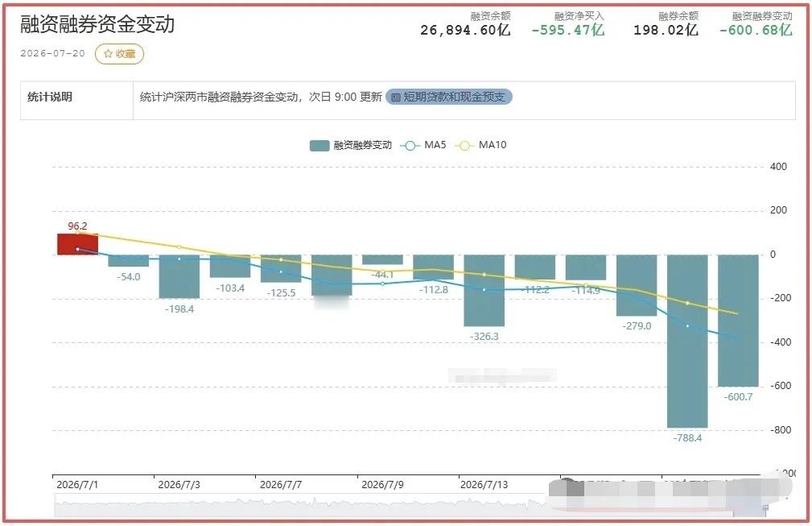The width and height of the screenshot is (812, 526).
Task: Click the date 2026-07-20
Action: pyautogui.click(x=52, y=53)
